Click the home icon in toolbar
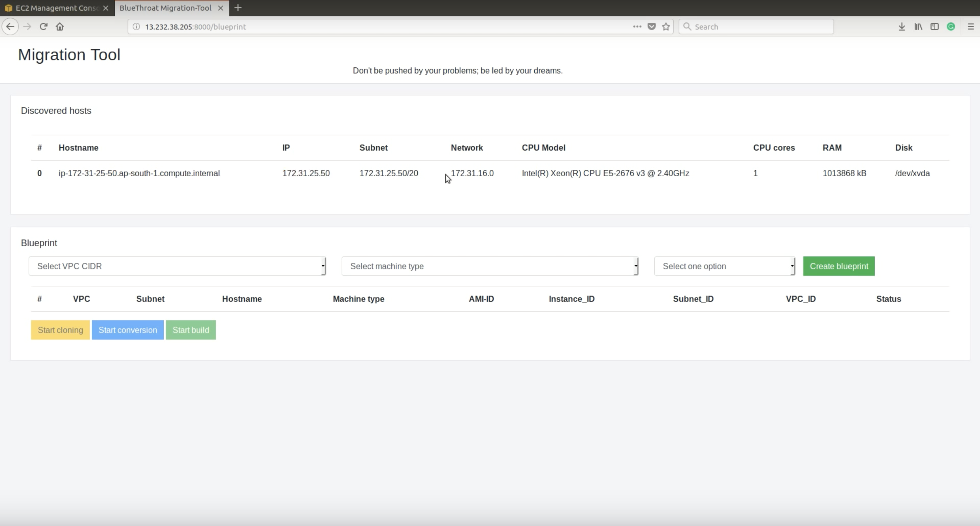Screen dimensions: 980x526 [x=60, y=26]
